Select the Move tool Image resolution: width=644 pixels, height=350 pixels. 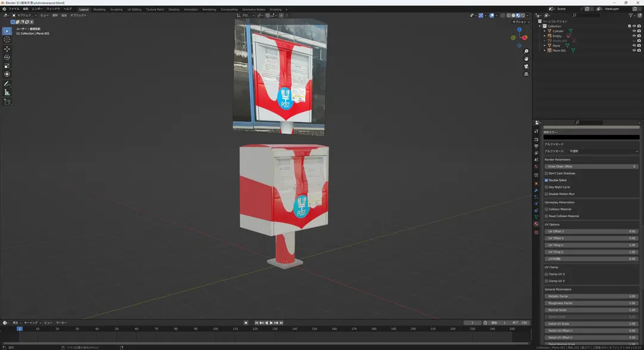pos(7,49)
